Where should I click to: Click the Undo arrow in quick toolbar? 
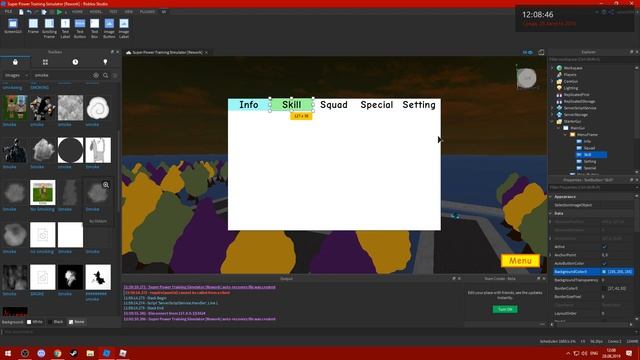pos(29,12)
